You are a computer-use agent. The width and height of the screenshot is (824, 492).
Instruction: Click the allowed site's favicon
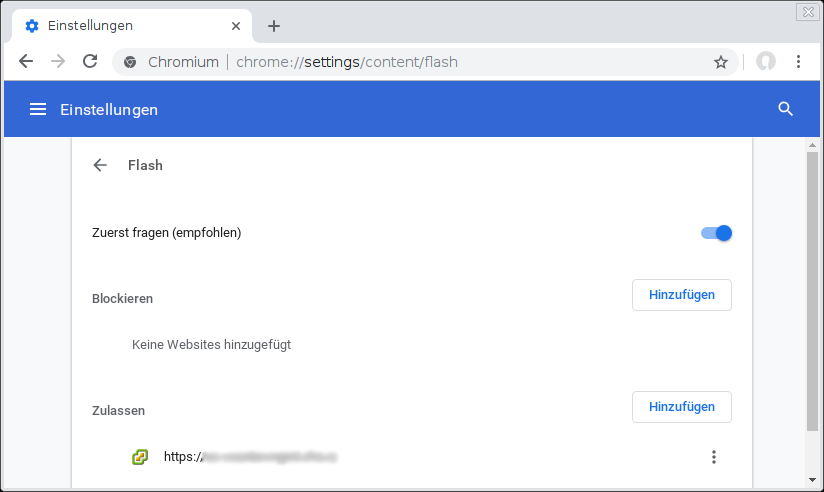[140, 457]
